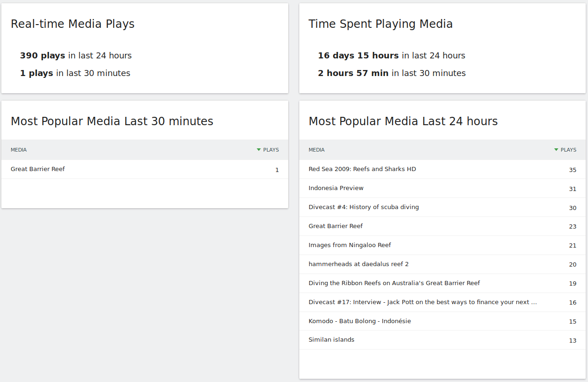588x382 pixels.
Task: Select Komodo - Batu Bolong - Indonésie
Action: pos(360,321)
